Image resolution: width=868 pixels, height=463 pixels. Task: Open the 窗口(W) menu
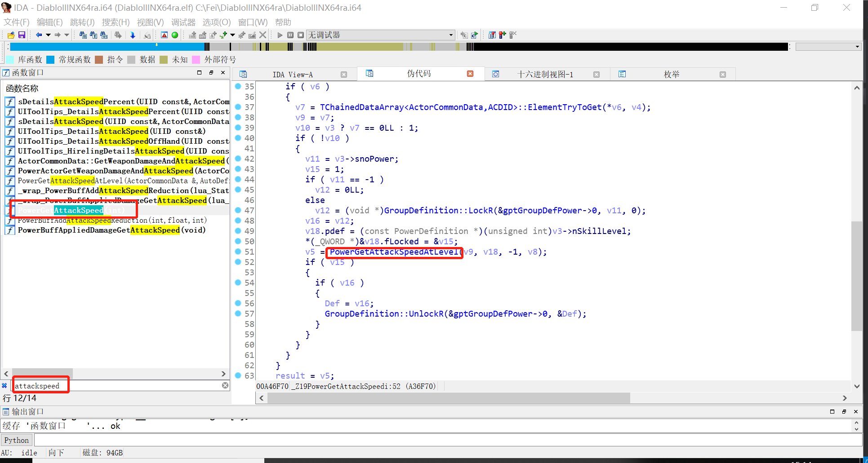pos(253,22)
